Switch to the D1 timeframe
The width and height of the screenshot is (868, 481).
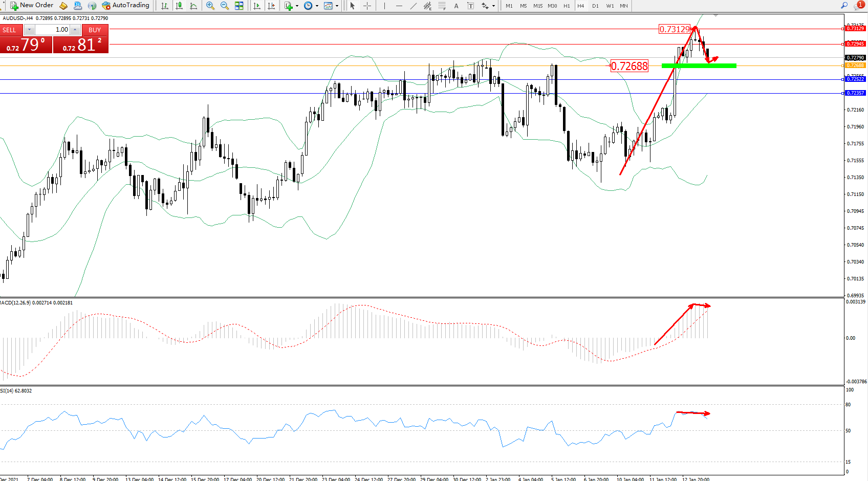click(x=595, y=6)
